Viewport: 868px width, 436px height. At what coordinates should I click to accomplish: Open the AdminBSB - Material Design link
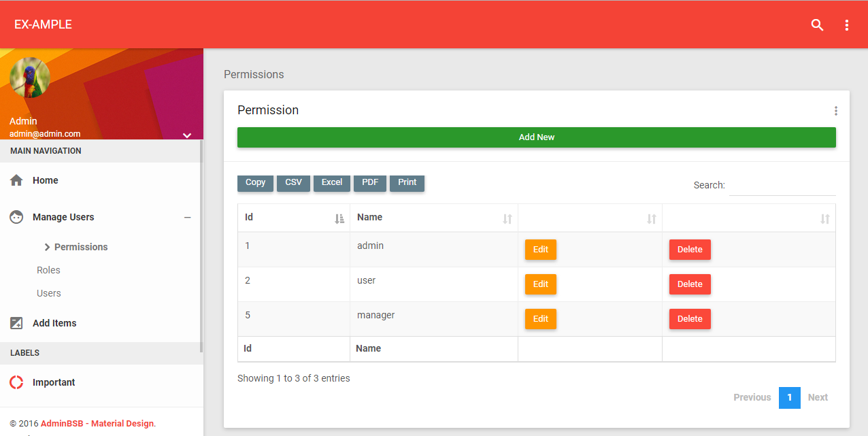[x=97, y=424]
